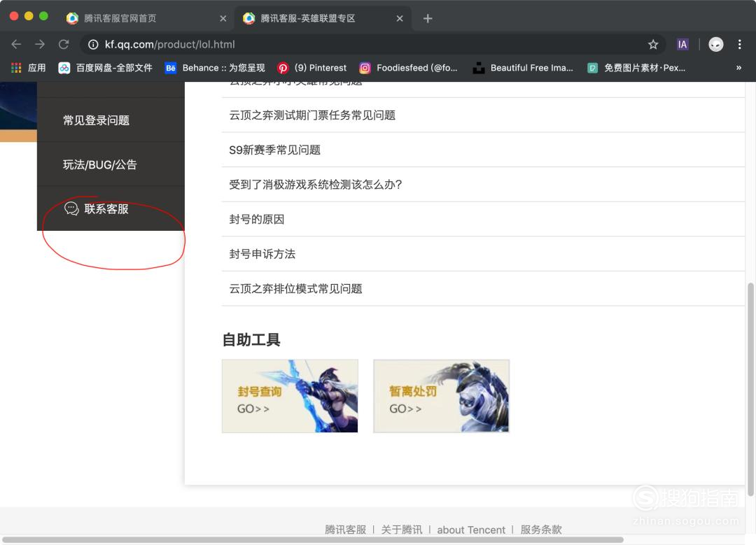Click the vertical page scrollbar

(750, 390)
